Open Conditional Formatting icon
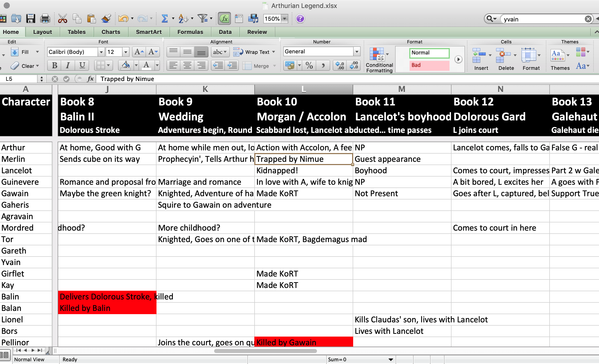This screenshot has width=599, height=364. pos(377,54)
